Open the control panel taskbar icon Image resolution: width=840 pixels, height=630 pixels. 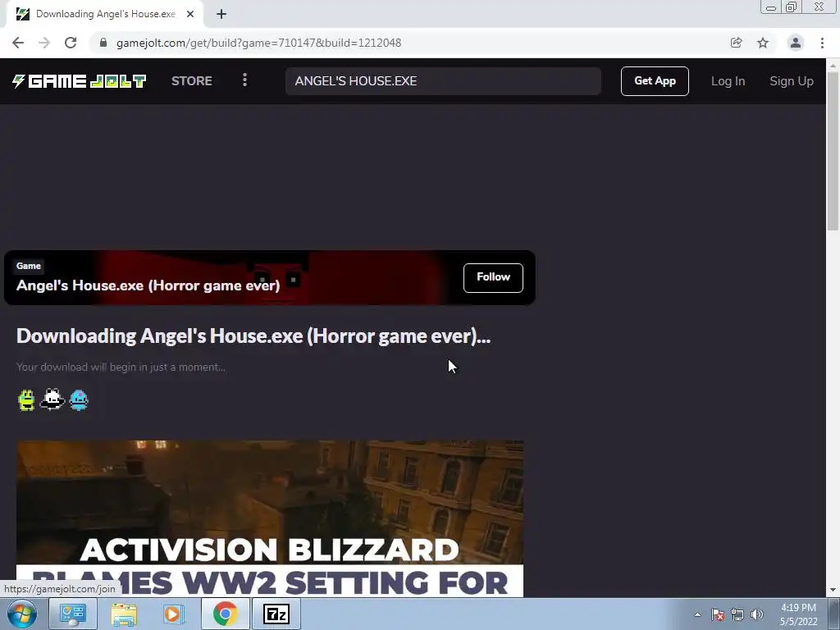(x=72, y=614)
